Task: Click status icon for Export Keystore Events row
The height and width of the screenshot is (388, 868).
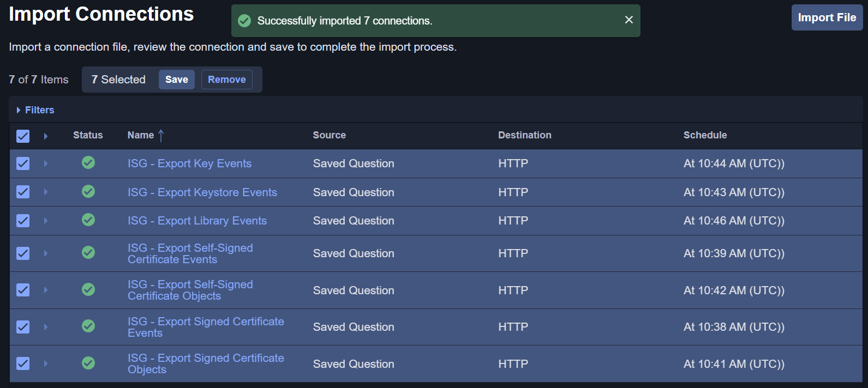Action: click(x=88, y=191)
